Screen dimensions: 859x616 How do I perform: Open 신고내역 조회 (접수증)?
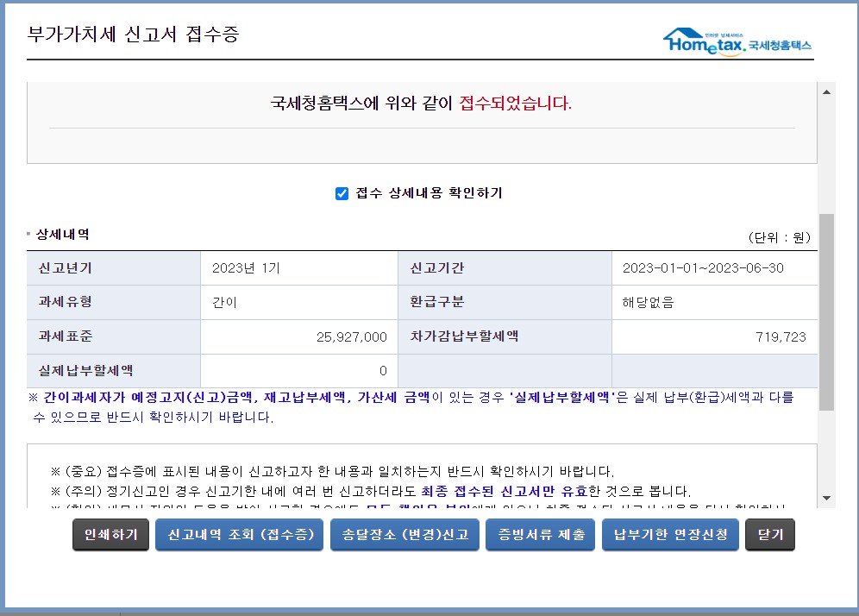pos(239,534)
